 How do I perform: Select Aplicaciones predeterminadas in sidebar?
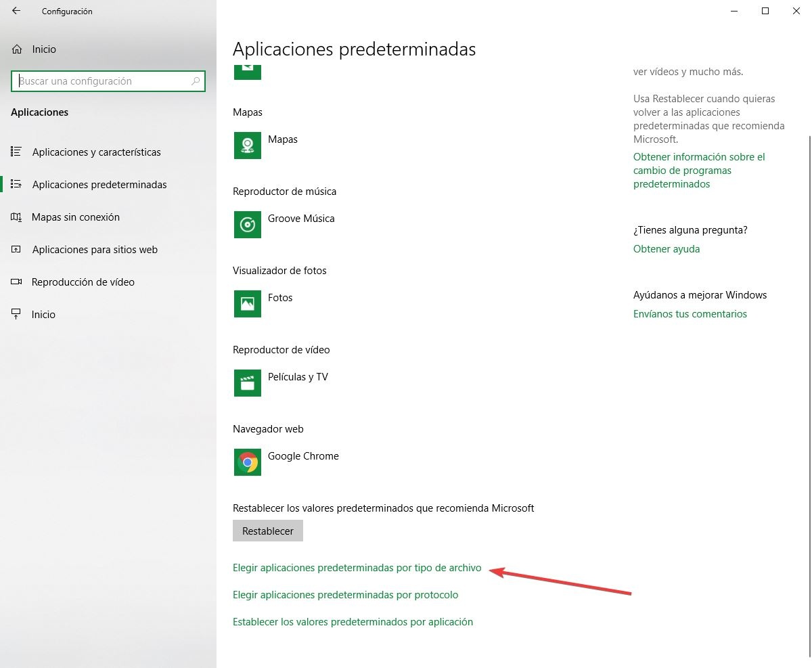click(x=99, y=185)
